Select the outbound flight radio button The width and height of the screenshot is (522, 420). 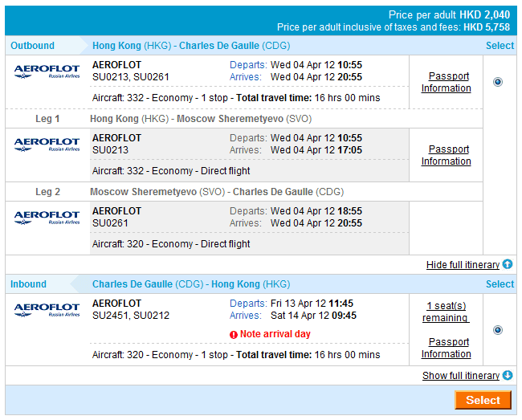pyautogui.click(x=498, y=82)
